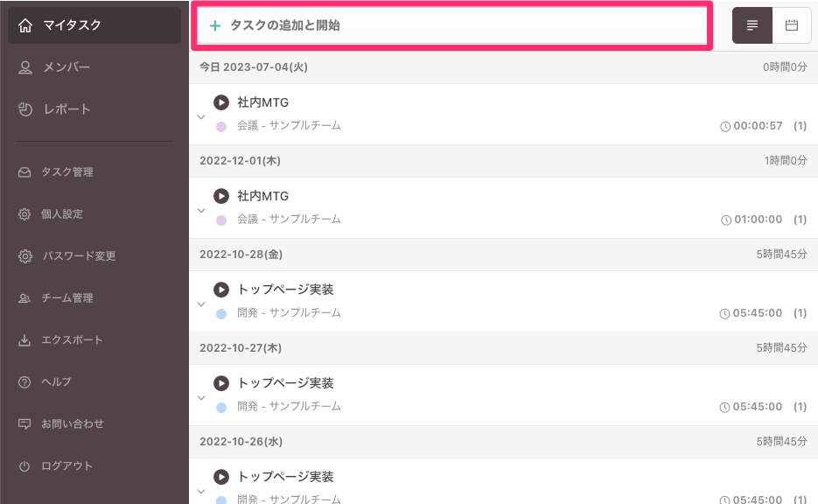
Task: Open 個人設定 settings page
Action: pyautogui.click(x=62, y=214)
